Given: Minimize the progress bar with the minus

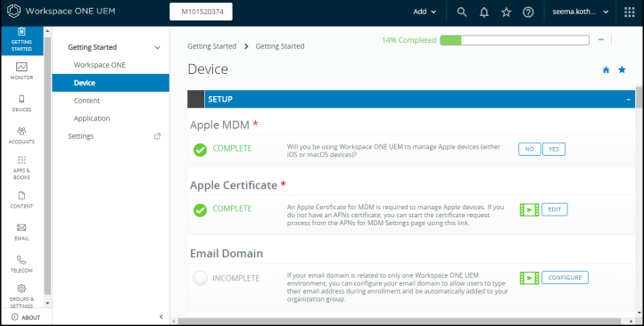Looking at the screenshot, I should (x=601, y=40).
